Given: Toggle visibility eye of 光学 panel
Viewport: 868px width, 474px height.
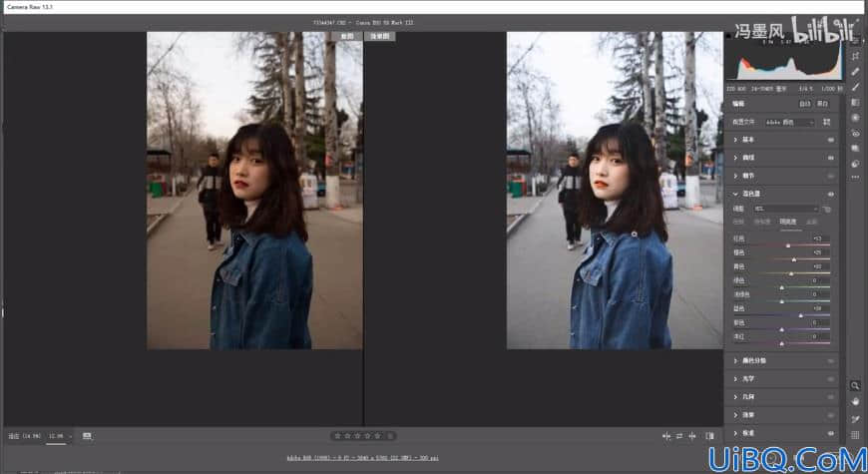Looking at the screenshot, I should click(830, 379).
